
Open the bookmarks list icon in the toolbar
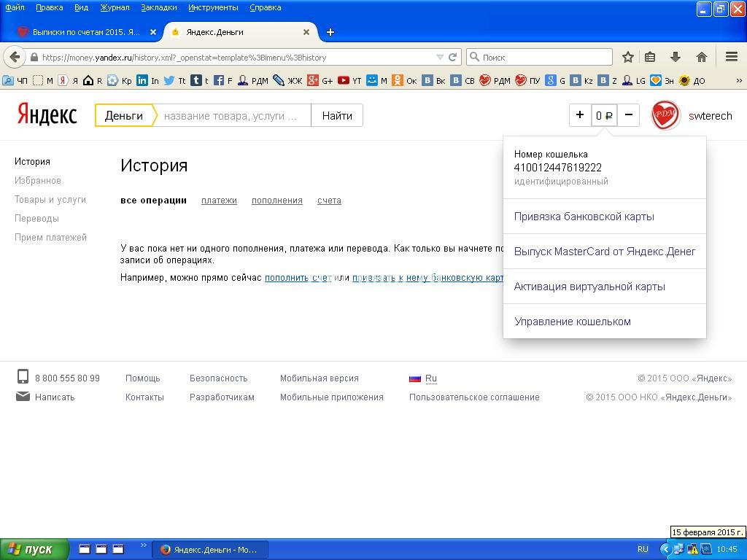coord(650,57)
